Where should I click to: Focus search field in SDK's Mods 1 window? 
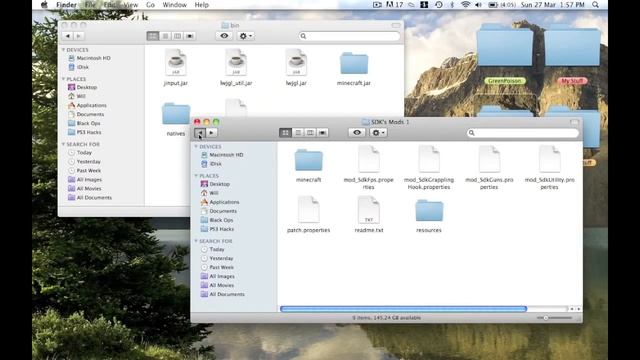523,133
